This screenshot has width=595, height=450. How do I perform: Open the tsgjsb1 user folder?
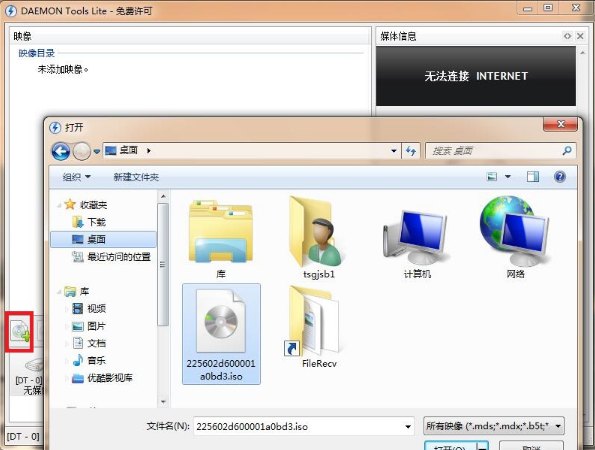point(318,238)
